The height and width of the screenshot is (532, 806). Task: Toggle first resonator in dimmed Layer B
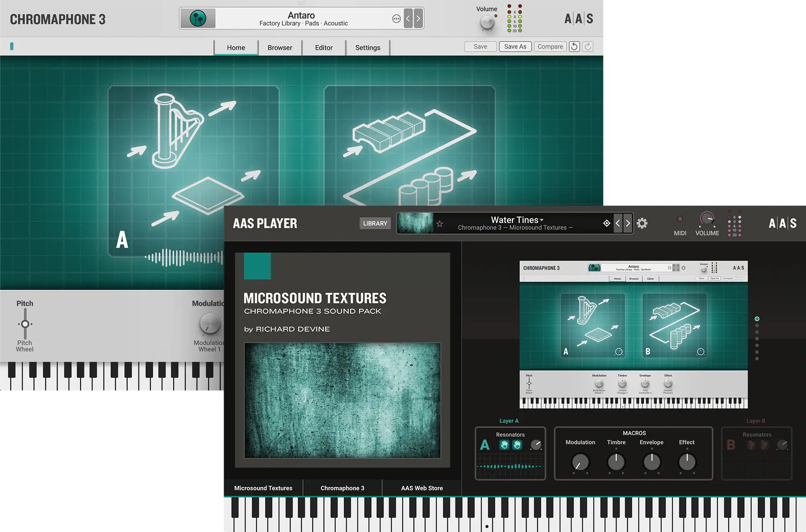(750, 445)
